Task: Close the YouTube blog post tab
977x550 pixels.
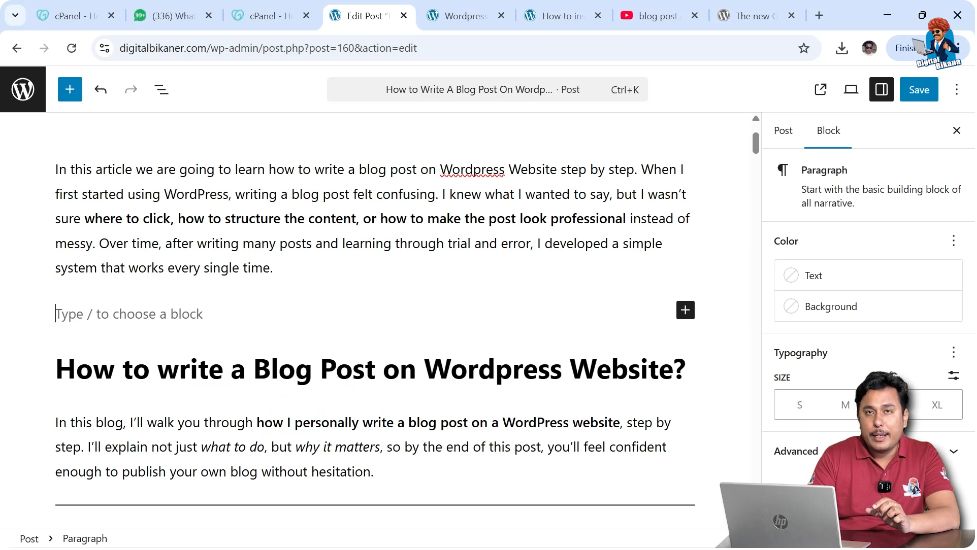Action: click(x=695, y=16)
